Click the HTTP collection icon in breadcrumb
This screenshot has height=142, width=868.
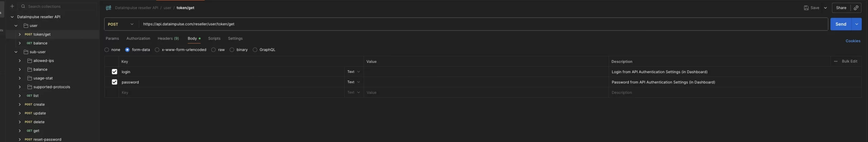pos(108,8)
